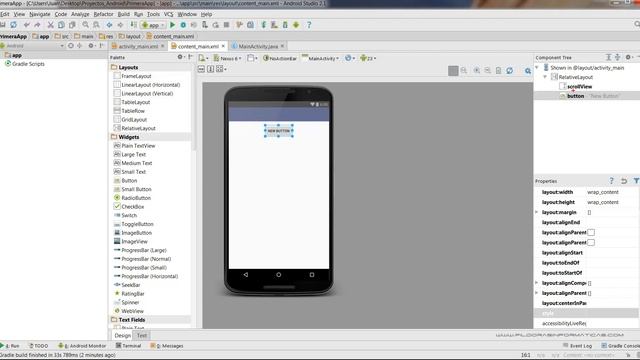Click the Debug app bug icon
640x360 pixels.
(x=183, y=25)
